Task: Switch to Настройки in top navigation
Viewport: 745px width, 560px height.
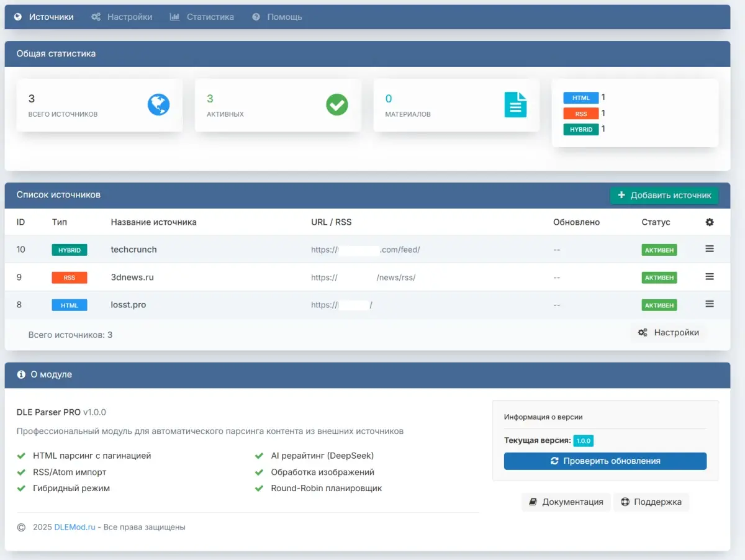Action: pyautogui.click(x=122, y=17)
